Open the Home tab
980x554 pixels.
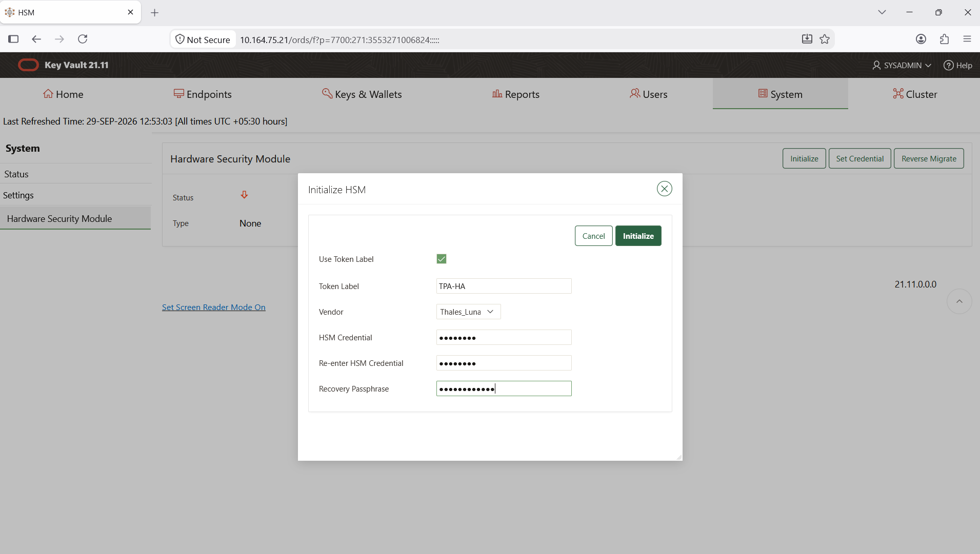pyautogui.click(x=63, y=94)
